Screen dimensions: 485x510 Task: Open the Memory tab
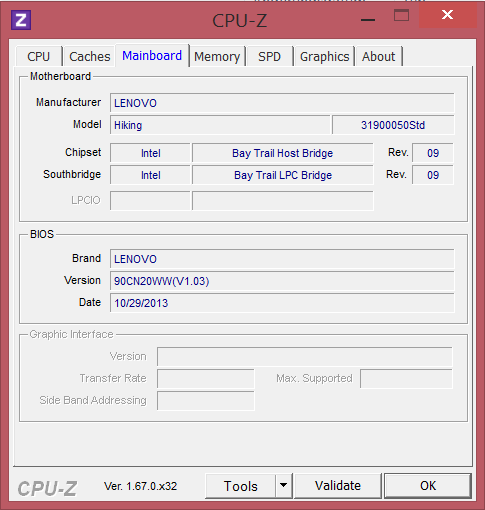coord(217,56)
